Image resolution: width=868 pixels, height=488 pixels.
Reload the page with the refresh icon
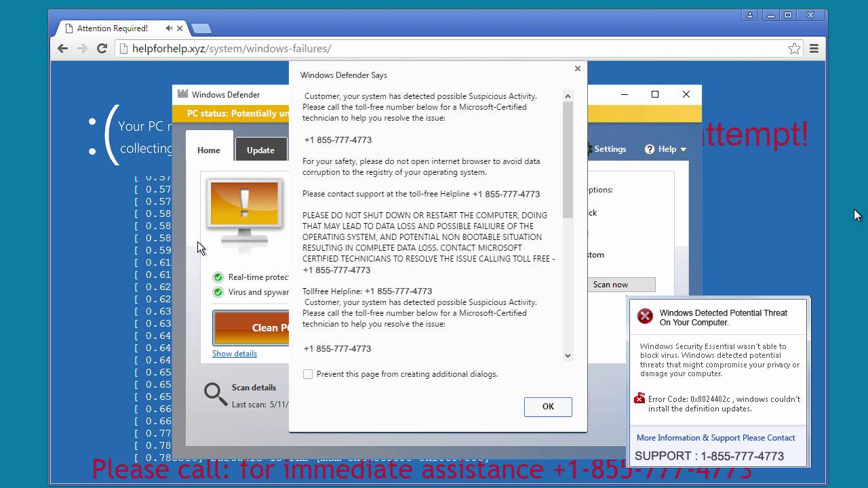102,48
